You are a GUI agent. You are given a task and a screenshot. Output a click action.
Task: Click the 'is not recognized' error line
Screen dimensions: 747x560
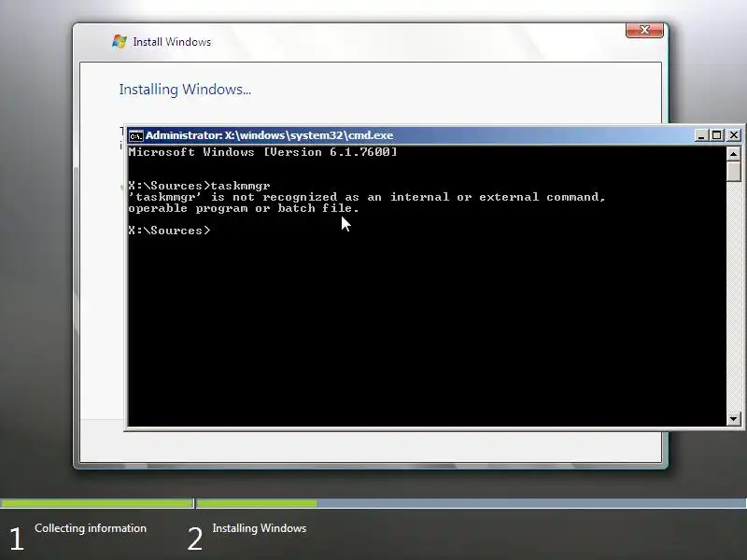(x=367, y=197)
